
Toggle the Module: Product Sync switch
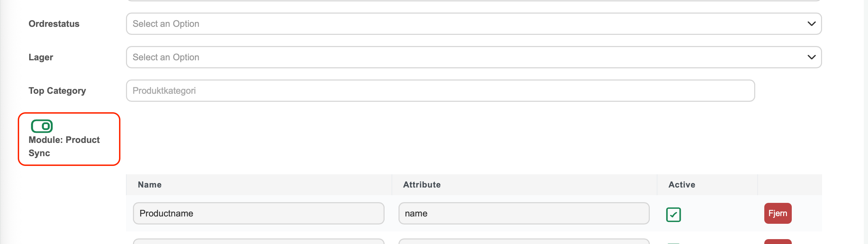[x=42, y=126]
